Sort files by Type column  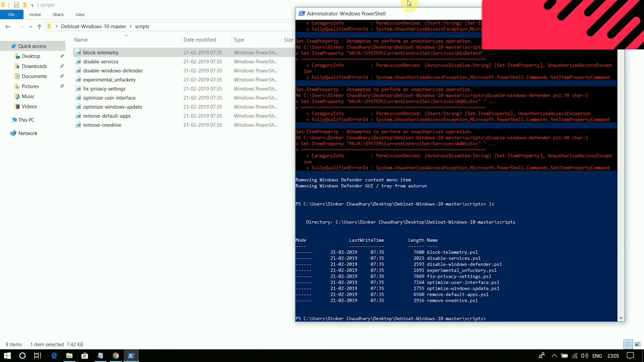[x=238, y=40]
